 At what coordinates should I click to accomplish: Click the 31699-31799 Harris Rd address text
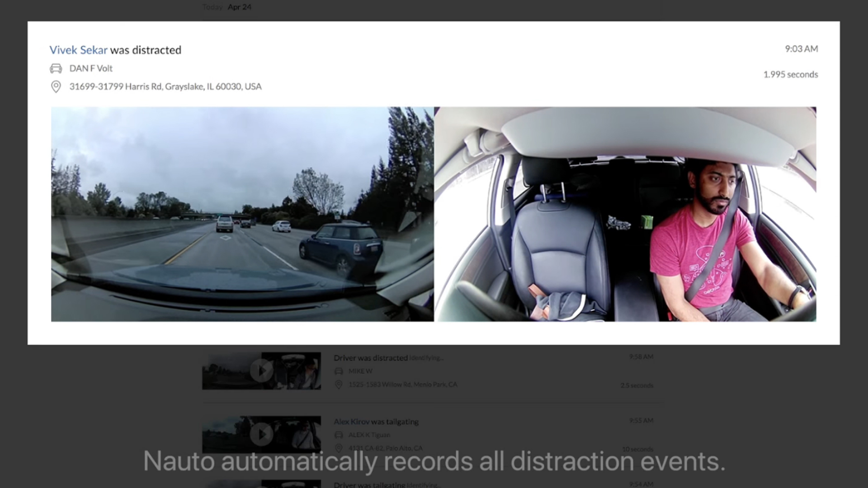[x=165, y=86]
